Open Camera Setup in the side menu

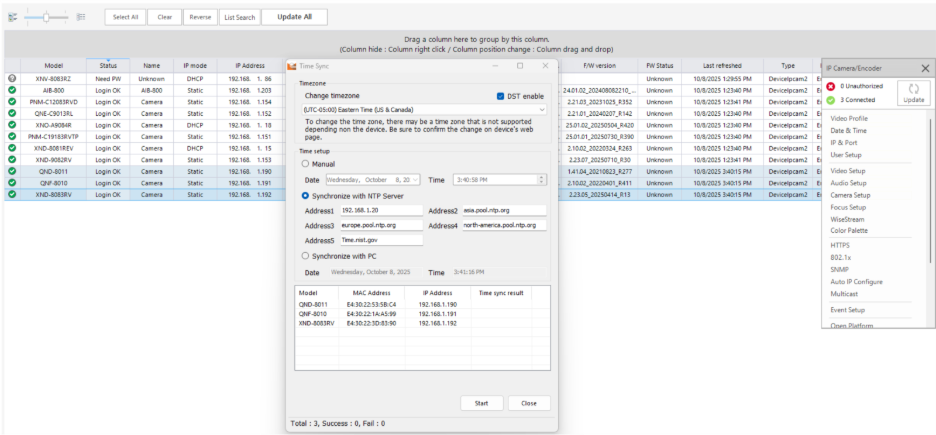click(850, 195)
